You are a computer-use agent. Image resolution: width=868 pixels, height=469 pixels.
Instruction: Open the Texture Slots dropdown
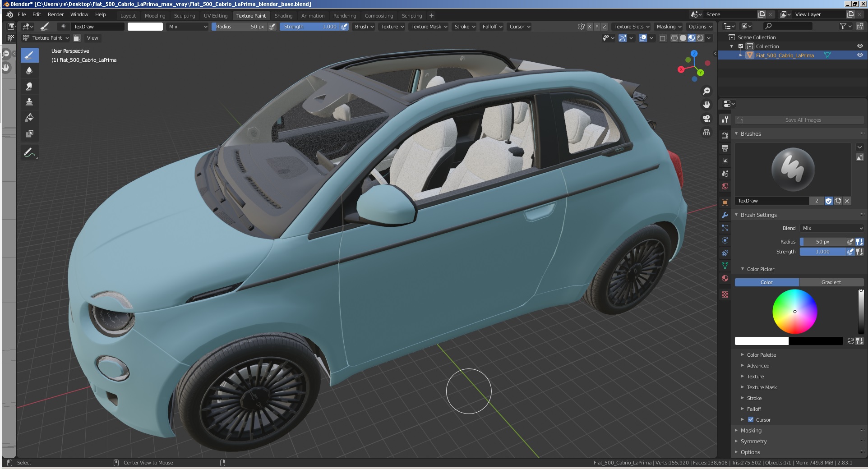[x=631, y=27]
